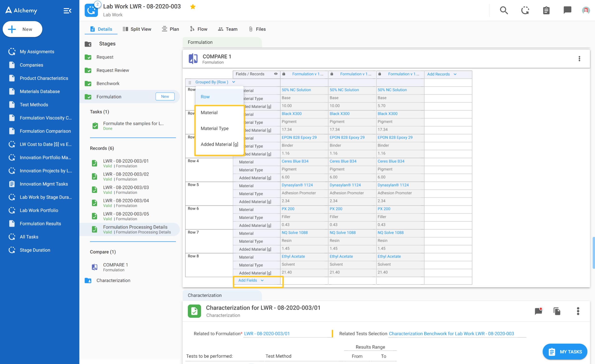Open the clipboard tasks icon in header
This screenshot has width=595, height=364.
click(x=546, y=10)
